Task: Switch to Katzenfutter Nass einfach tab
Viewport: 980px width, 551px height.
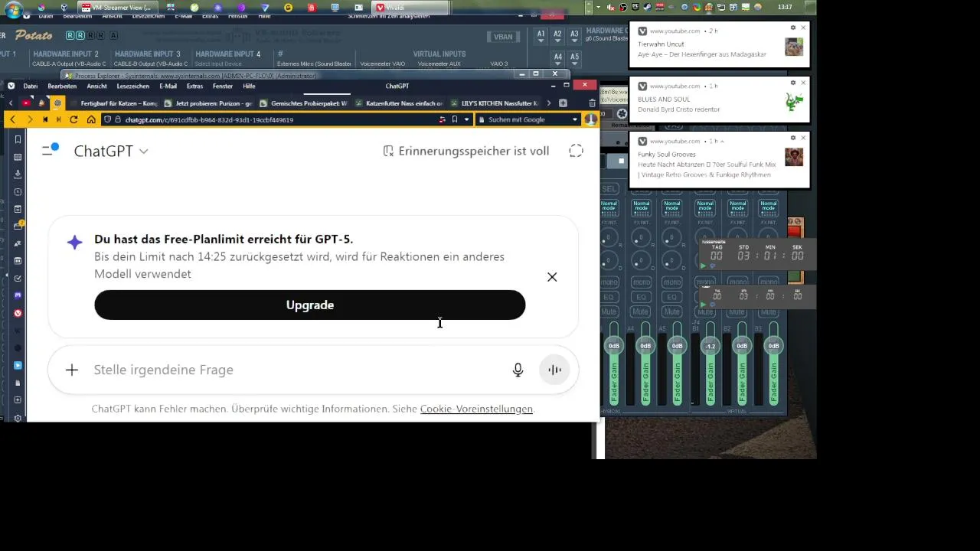Action: click(399, 103)
